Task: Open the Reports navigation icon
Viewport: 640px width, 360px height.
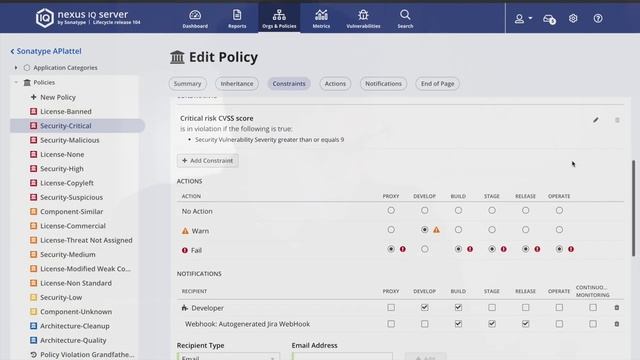Action: tap(237, 19)
